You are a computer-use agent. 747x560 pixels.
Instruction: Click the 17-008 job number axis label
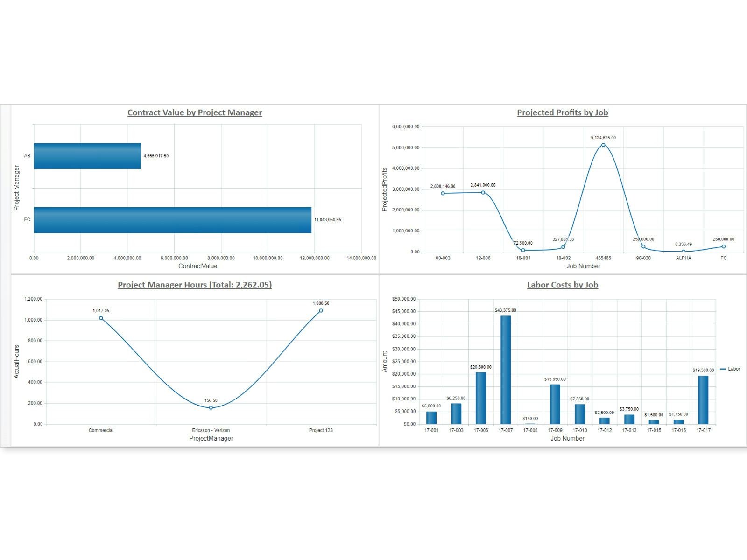pos(530,430)
